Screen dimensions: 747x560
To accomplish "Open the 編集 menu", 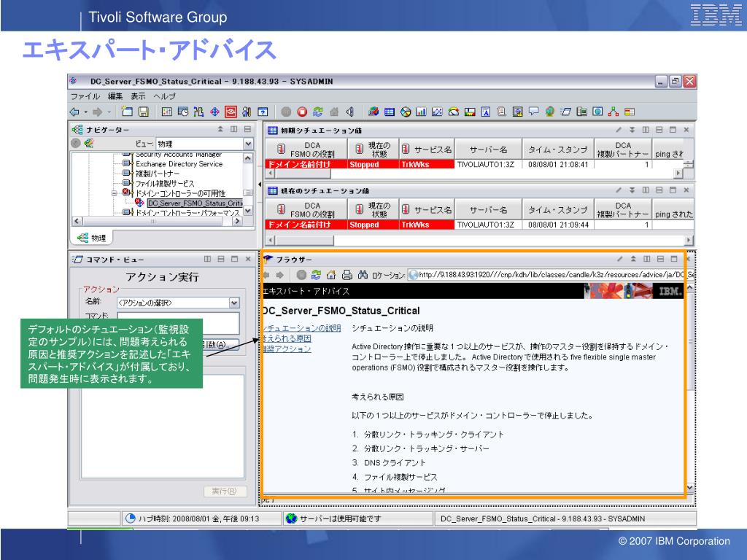I will 115,96.
